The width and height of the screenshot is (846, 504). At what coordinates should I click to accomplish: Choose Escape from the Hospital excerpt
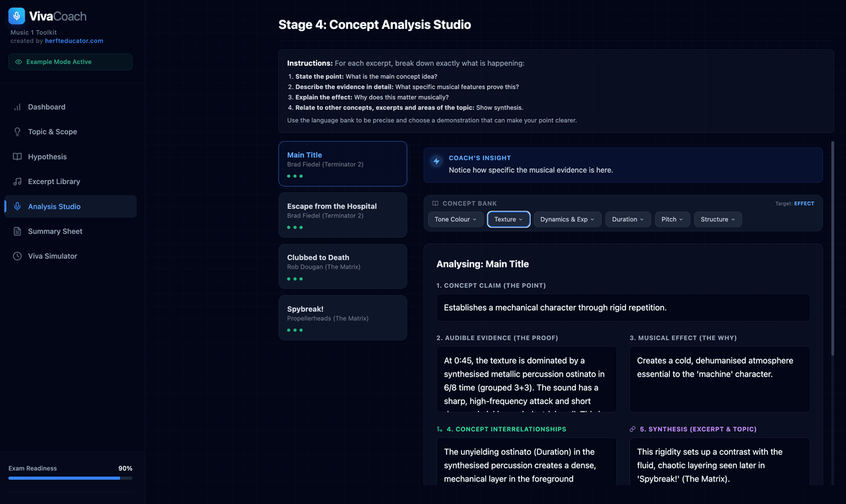(343, 215)
